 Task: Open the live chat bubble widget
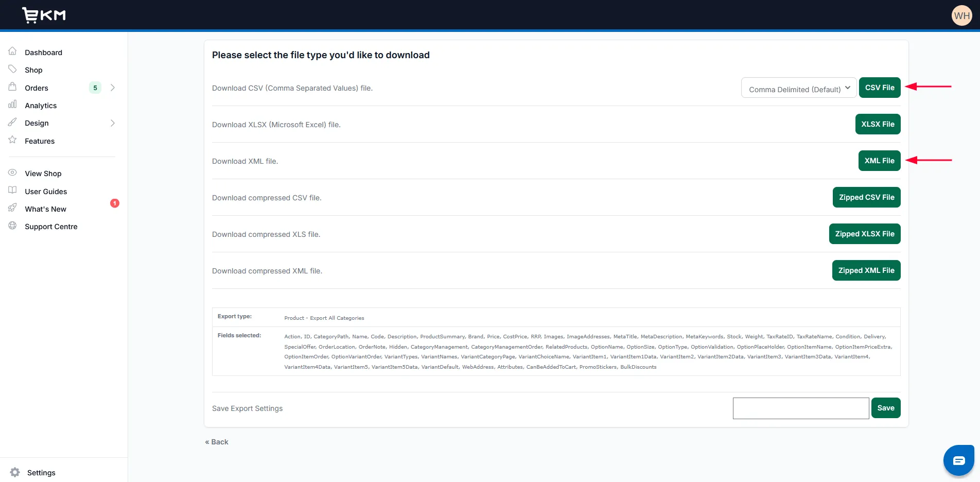tap(958, 460)
